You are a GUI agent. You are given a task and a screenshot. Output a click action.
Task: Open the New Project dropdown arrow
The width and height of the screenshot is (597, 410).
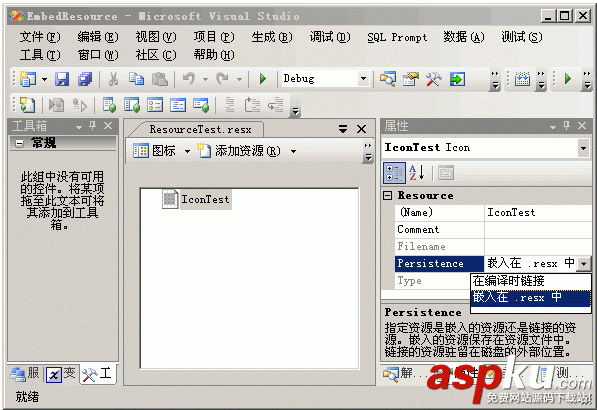click(x=45, y=80)
